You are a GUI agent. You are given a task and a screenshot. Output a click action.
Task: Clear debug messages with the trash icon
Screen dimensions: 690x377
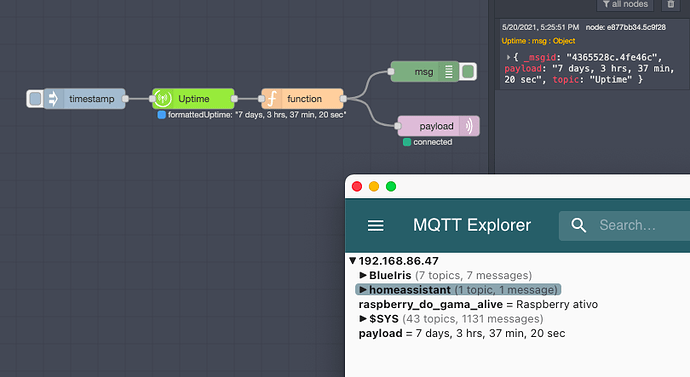(671, 4)
